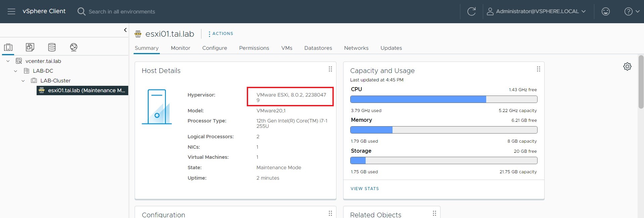Click the VIEW STATS link
This screenshot has width=644, height=218.
tap(365, 189)
